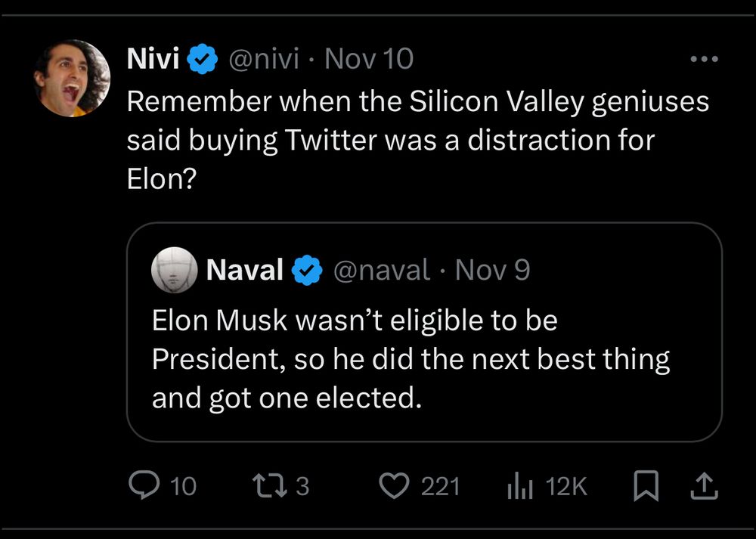Tap the share upload icon
This screenshot has height=539, width=756.
pyautogui.click(x=704, y=485)
